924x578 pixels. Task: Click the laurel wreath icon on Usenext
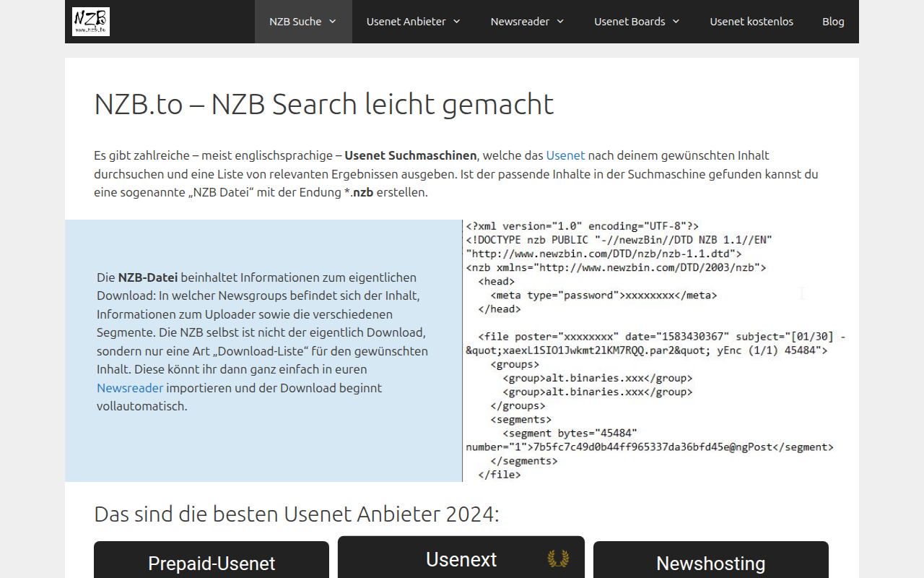tap(558, 558)
